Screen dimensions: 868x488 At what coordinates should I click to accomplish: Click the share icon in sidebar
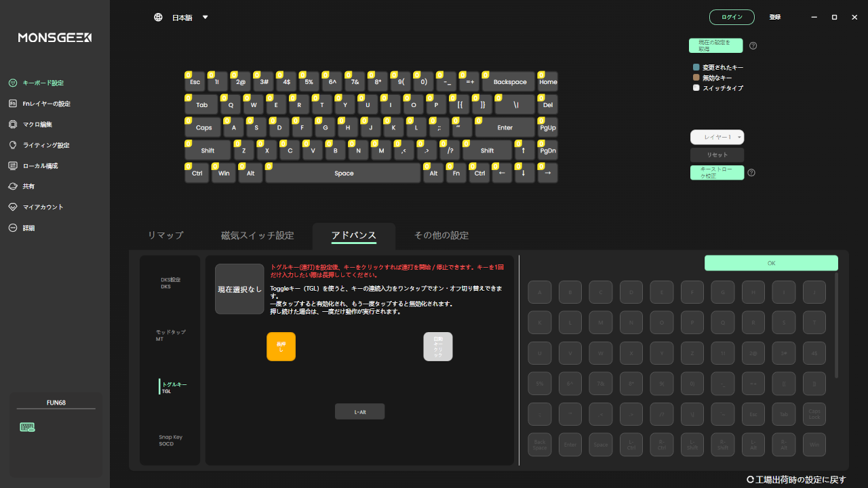(x=12, y=186)
